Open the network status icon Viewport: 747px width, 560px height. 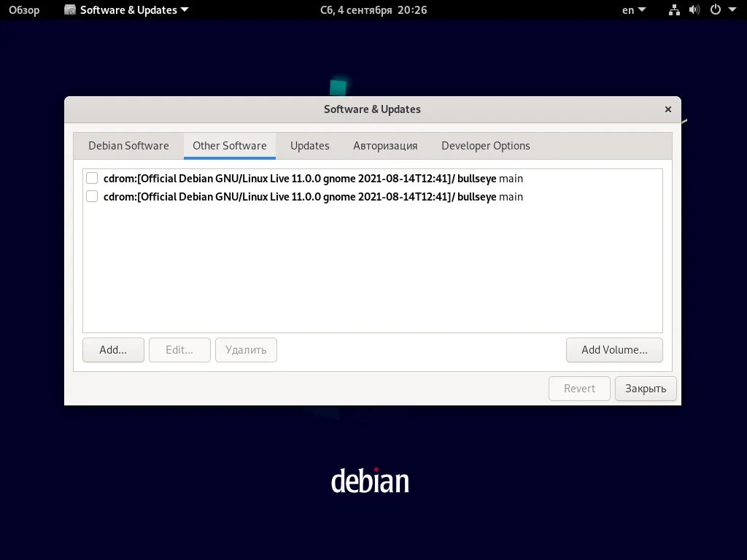674,9
